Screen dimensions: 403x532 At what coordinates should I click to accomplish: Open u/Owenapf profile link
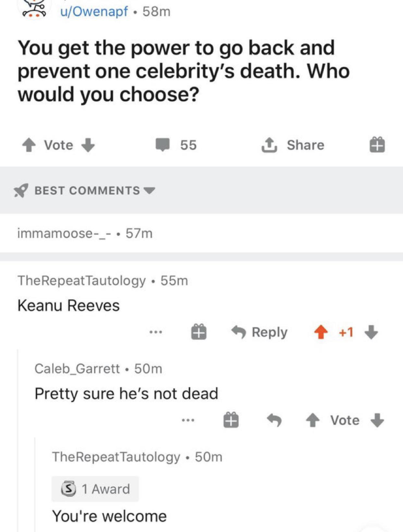point(94,12)
